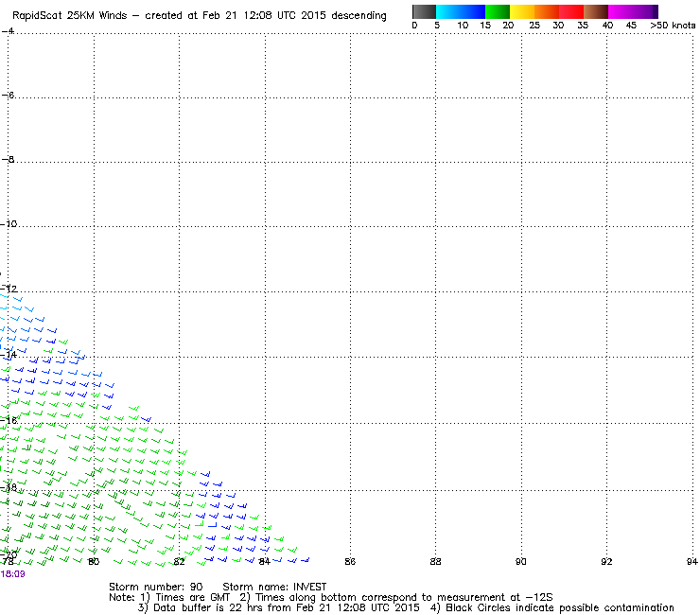700x615 pixels.
Task: Click the 'Times are GMT' note
Action: (x=192, y=597)
